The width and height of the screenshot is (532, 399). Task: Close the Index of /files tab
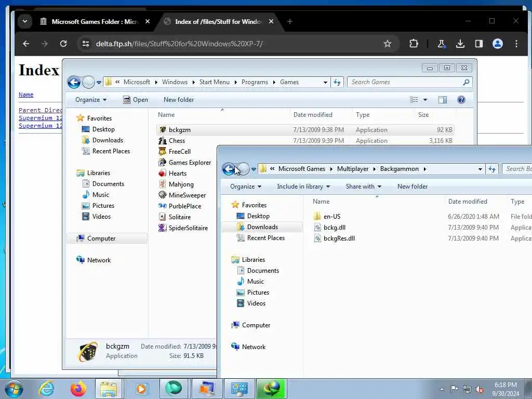pos(271,21)
